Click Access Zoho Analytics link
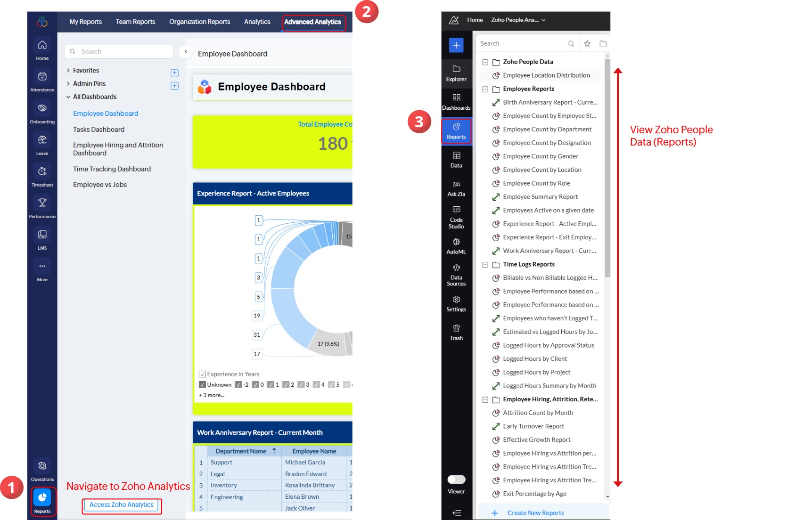 coord(122,505)
